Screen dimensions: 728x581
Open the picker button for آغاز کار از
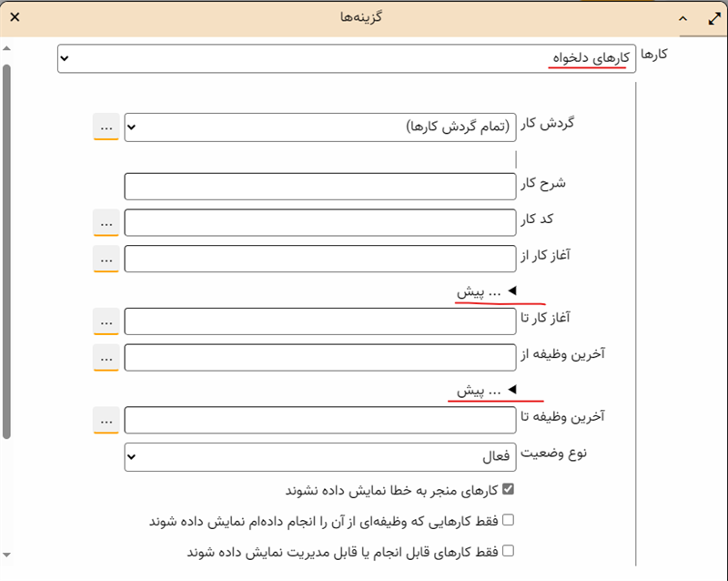[x=106, y=260]
